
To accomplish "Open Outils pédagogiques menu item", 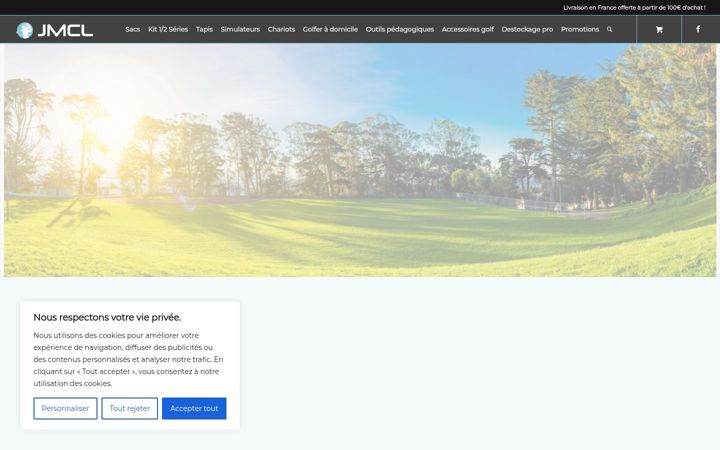I will (400, 29).
